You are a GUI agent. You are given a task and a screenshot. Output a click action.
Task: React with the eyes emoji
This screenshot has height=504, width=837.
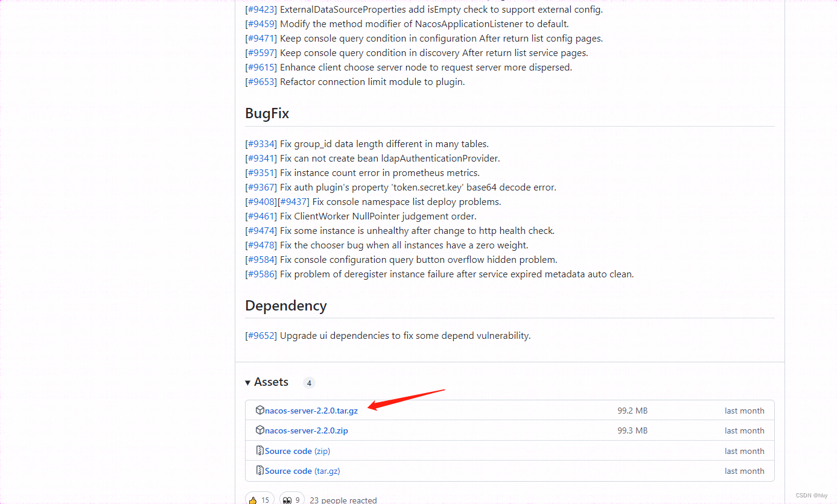291,500
